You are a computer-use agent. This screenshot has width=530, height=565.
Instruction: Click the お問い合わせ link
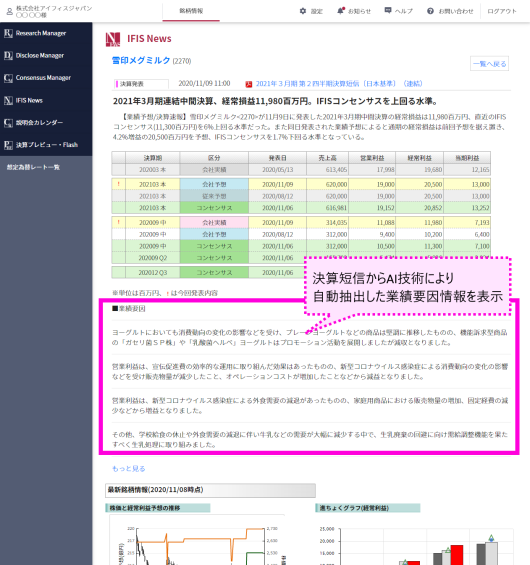coord(456,11)
